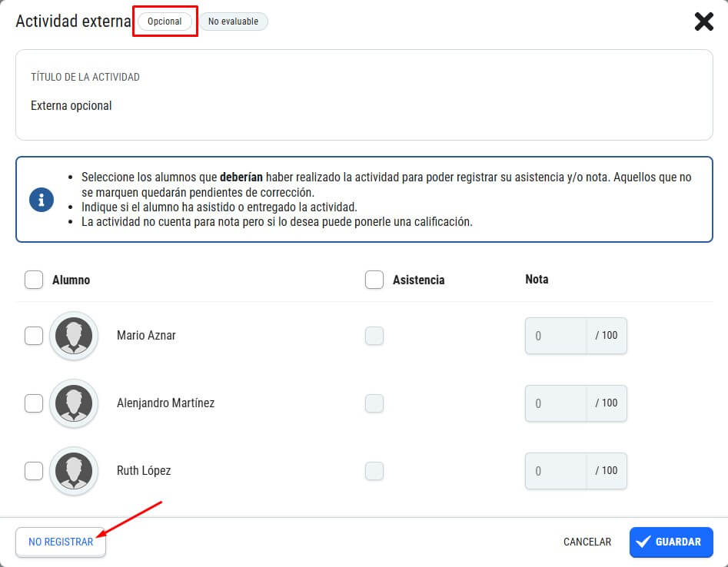728x567 pixels.
Task: Click Ruth López's avatar icon
Action: [x=74, y=470]
